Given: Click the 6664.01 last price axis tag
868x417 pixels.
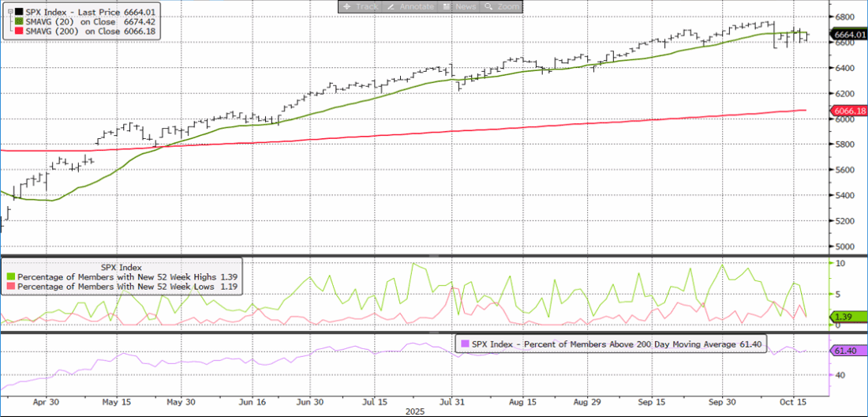Looking at the screenshot, I should (849, 35).
